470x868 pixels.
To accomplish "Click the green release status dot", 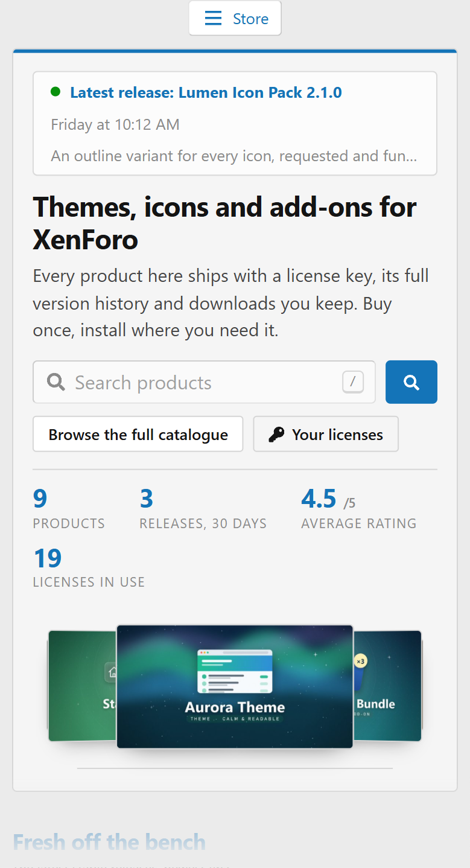I will pyautogui.click(x=56, y=92).
